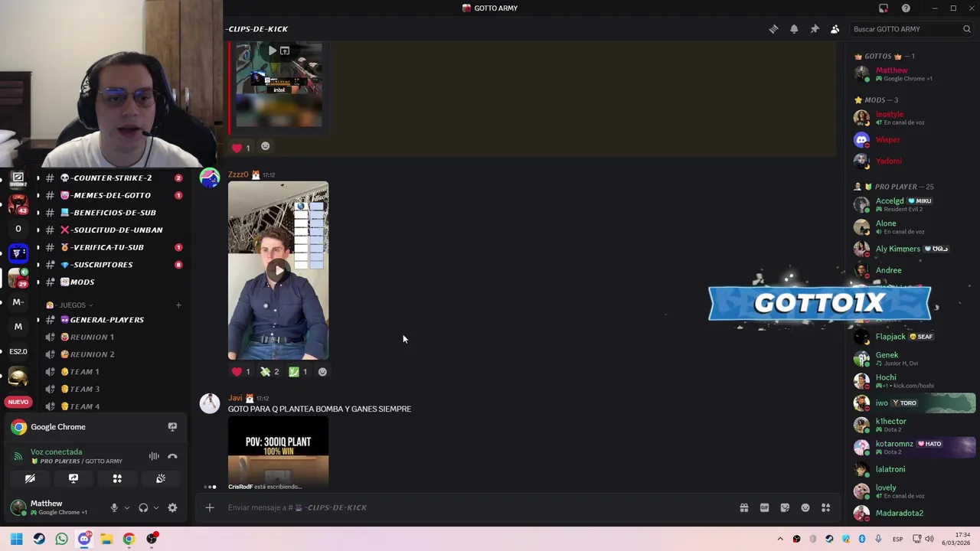Open microphone input options chevron
Screen dimensions: 980x551
(127, 507)
